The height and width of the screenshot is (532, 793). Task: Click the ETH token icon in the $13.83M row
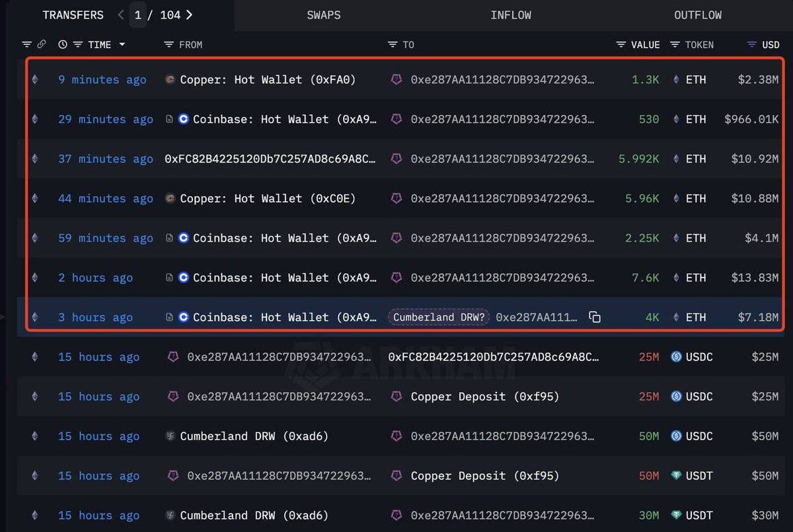tap(676, 278)
